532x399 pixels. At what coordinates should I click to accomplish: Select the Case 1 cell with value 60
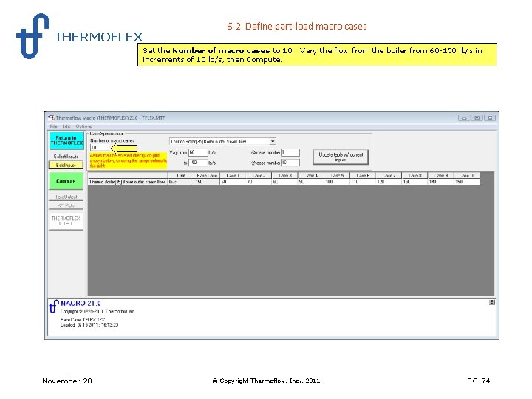point(233,182)
